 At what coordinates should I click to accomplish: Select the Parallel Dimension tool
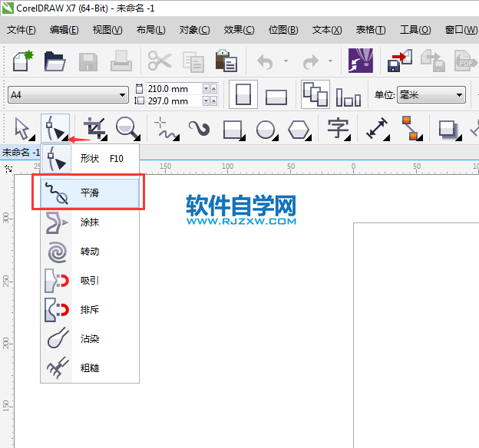coord(377,129)
